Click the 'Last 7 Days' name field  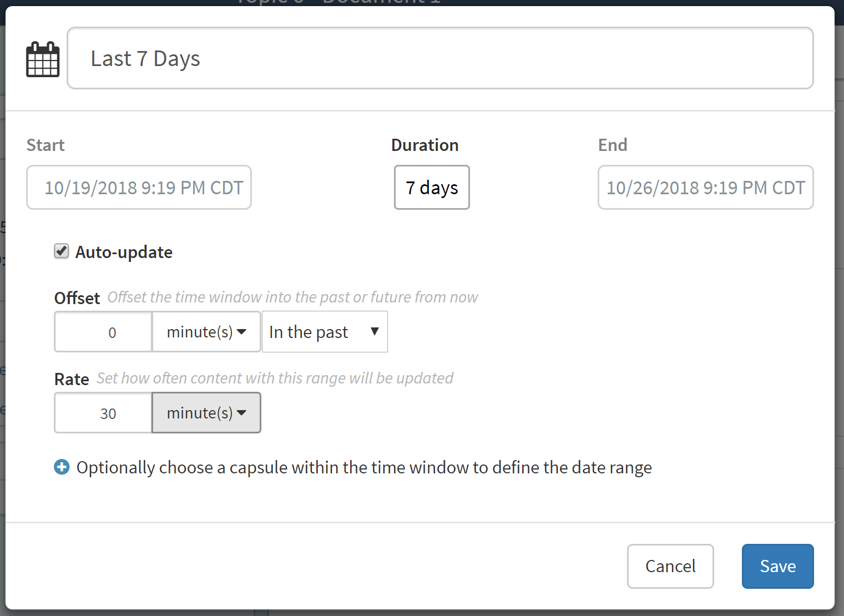(x=440, y=58)
